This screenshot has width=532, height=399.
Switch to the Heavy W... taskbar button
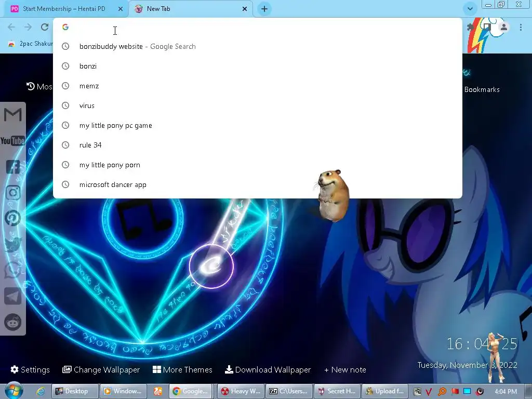point(241,391)
